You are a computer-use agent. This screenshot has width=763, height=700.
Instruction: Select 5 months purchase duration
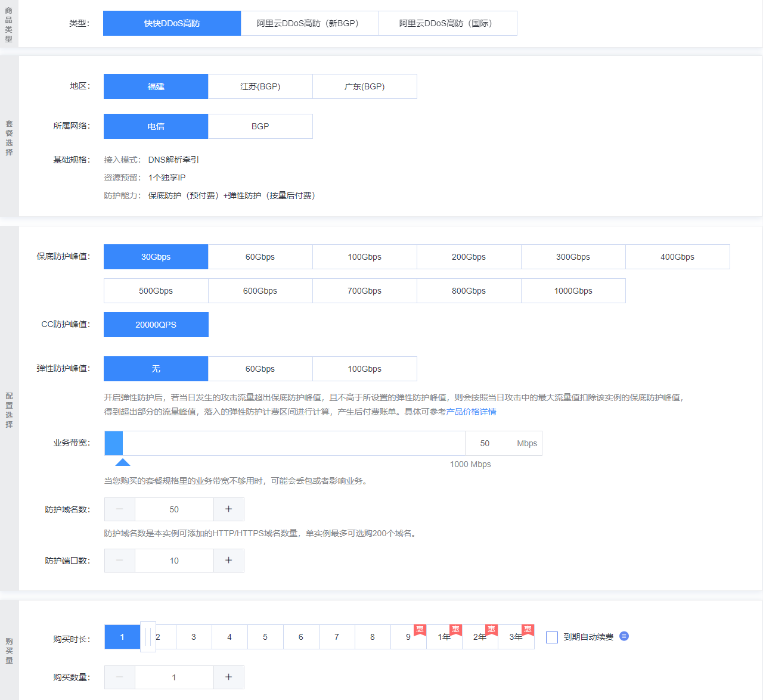coord(265,637)
